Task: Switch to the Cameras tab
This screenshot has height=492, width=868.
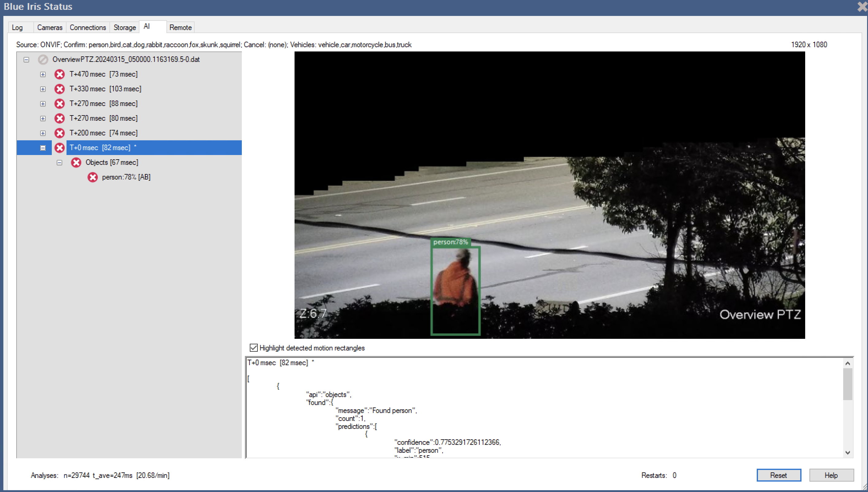Action: pos(50,27)
